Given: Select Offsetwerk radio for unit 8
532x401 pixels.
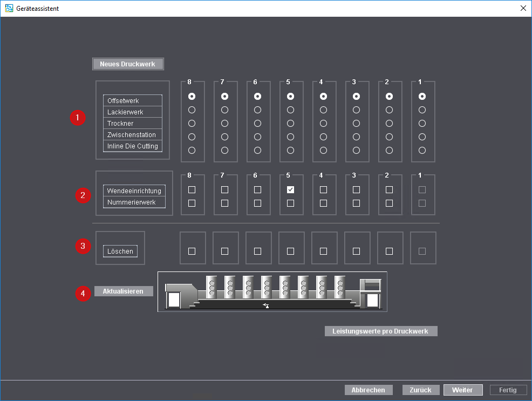Looking at the screenshot, I should (x=192, y=97).
